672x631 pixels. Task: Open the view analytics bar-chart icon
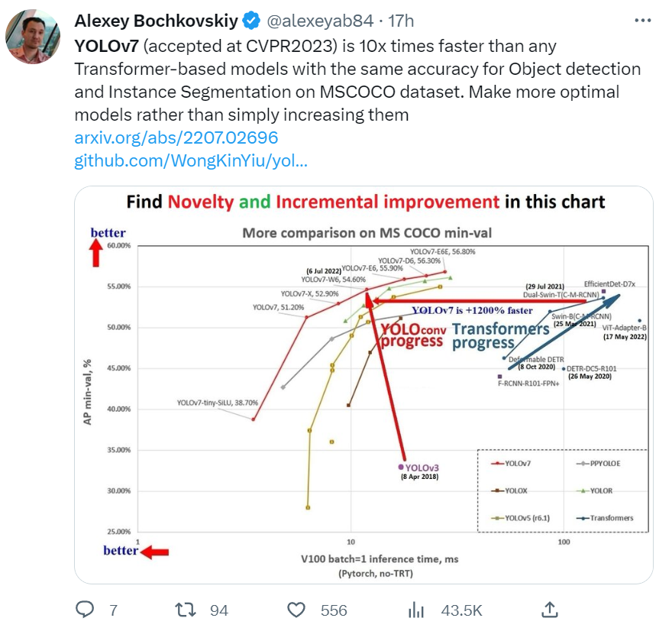coord(415,610)
